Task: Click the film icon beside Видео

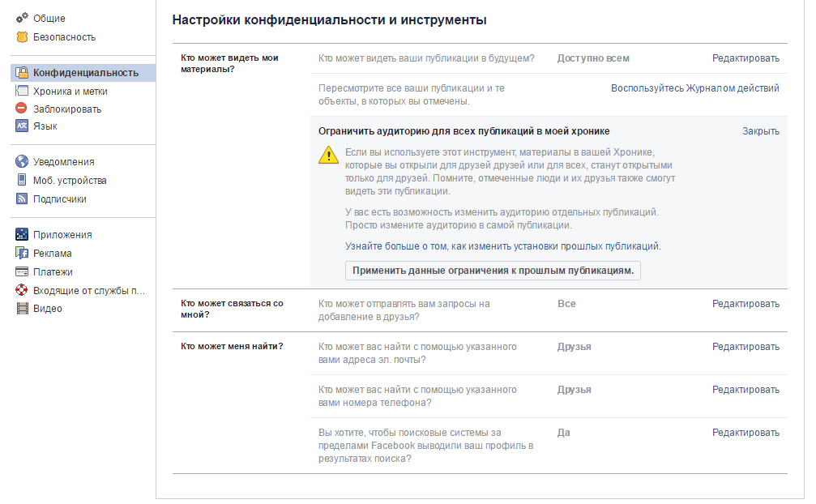Action: pyautogui.click(x=22, y=309)
